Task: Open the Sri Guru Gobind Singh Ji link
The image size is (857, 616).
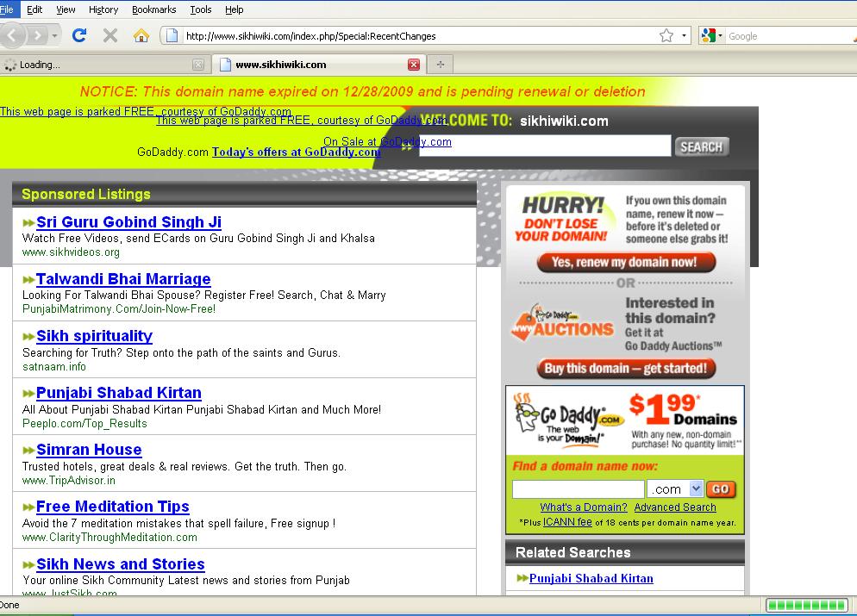Action: [129, 222]
